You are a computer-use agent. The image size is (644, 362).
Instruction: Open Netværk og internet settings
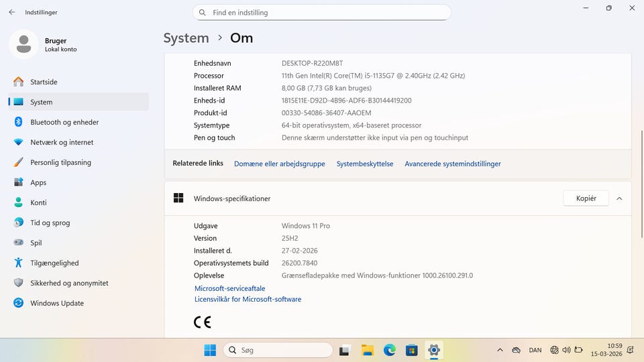[62, 142]
